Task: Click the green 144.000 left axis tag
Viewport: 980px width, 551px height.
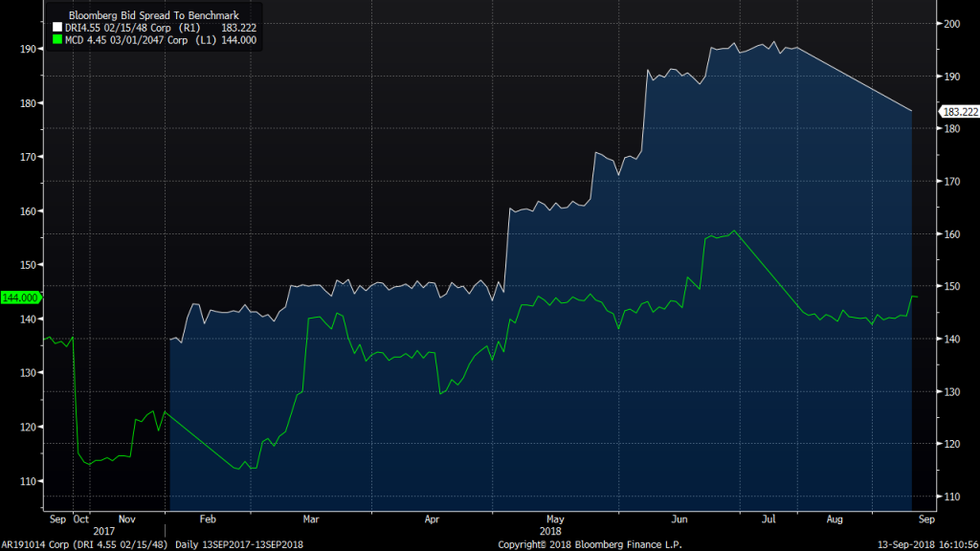Action: click(x=20, y=298)
